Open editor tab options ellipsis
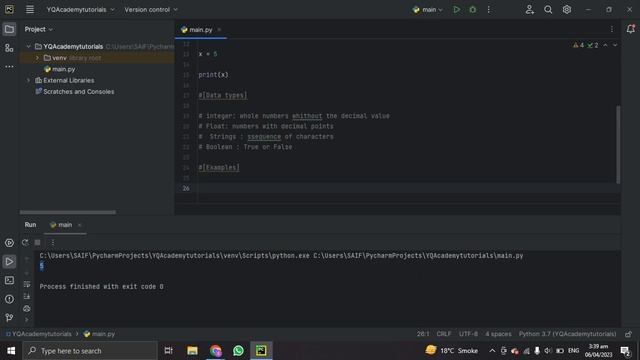The image size is (640, 360). [612, 29]
